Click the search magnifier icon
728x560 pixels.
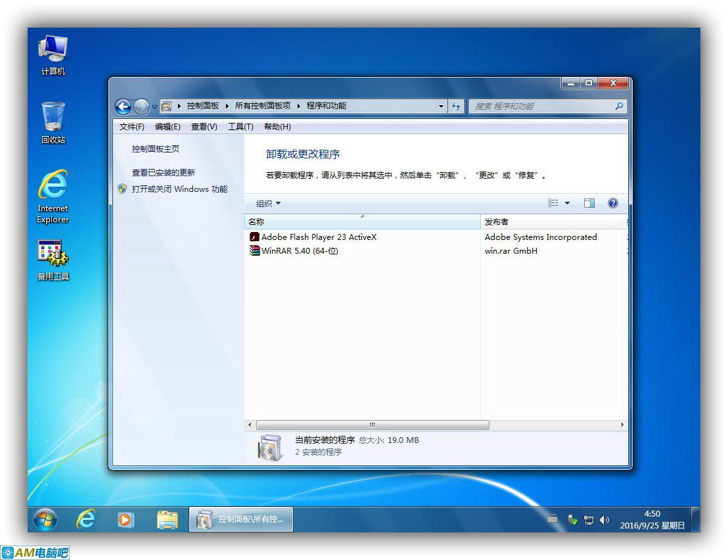(x=619, y=106)
